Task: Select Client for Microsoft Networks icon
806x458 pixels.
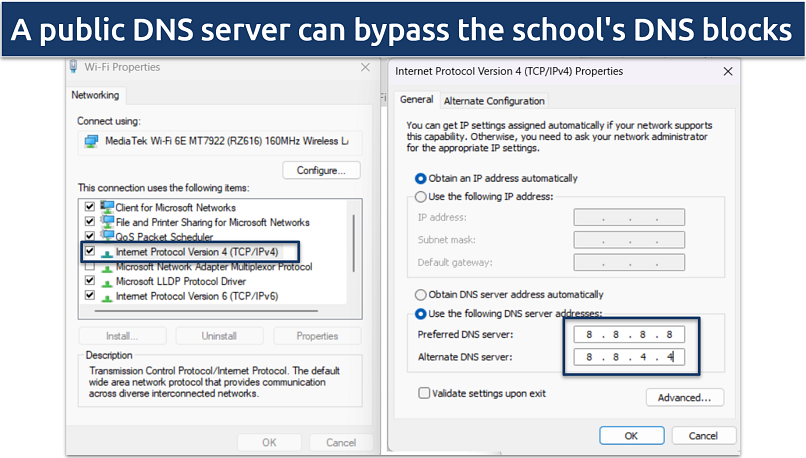Action: [107, 207]
